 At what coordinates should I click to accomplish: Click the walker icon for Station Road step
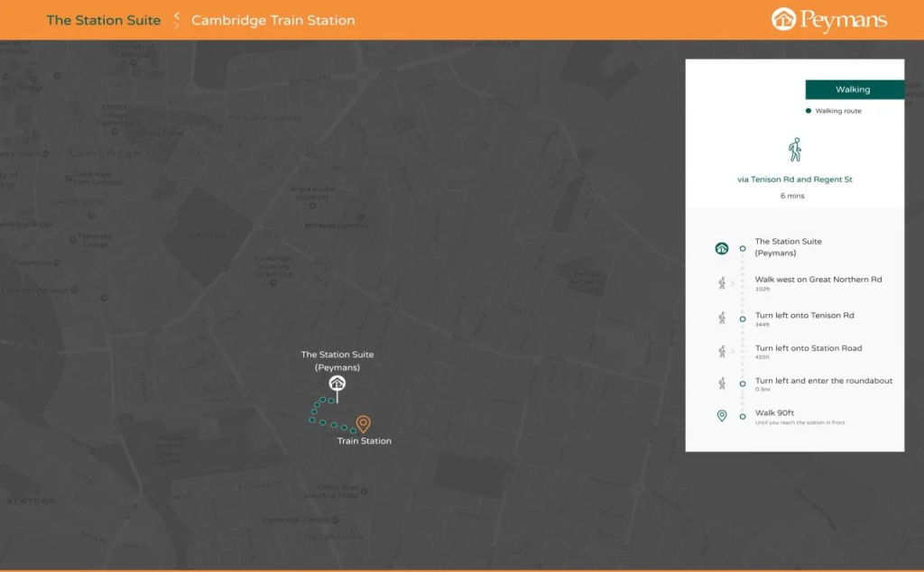[x=721, y=351]
